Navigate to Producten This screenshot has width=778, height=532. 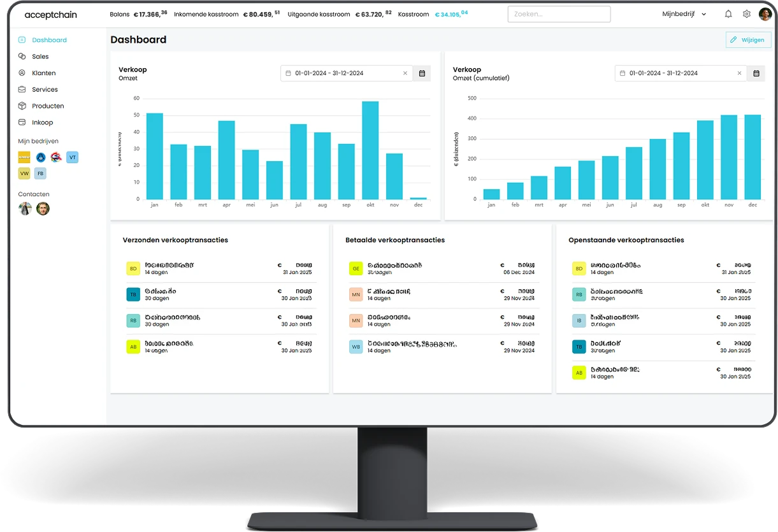click(x=48, y=106)
